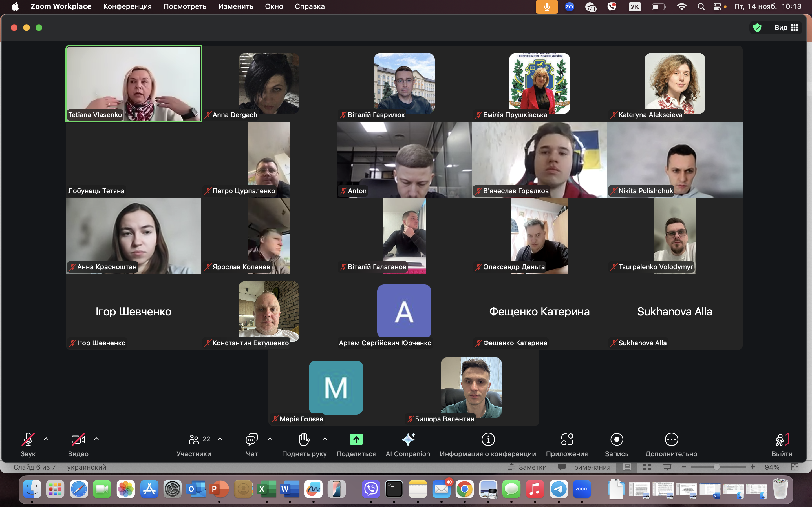The height and width of the screenshot is (507, 812).
Task: Start recording with Запись icon
Action: (x=616, y=439)
